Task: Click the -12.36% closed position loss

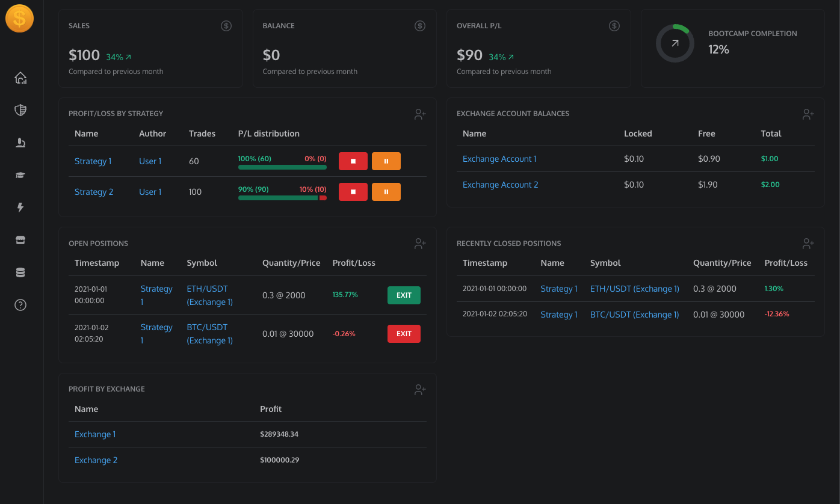Action: (x=777, y=315)
